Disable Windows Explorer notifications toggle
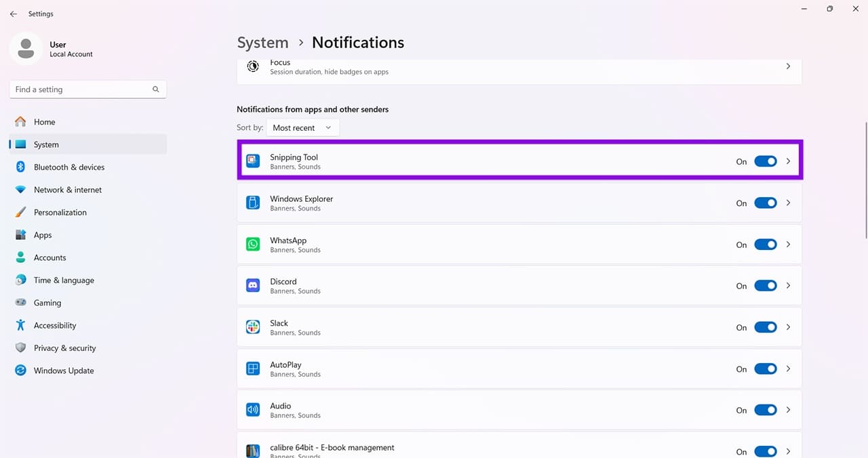 click(766, 203)
